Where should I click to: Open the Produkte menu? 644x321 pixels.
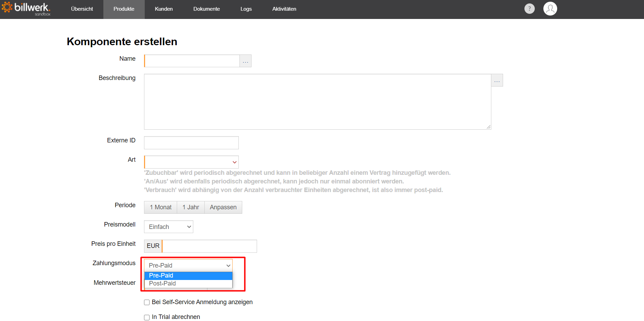tap(124, 9)
